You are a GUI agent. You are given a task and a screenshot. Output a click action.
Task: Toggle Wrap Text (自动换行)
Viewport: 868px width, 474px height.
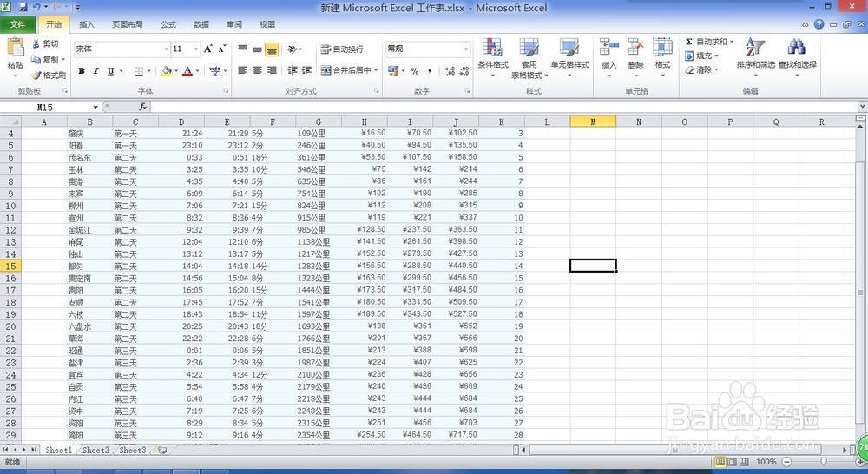pos(342,49)
